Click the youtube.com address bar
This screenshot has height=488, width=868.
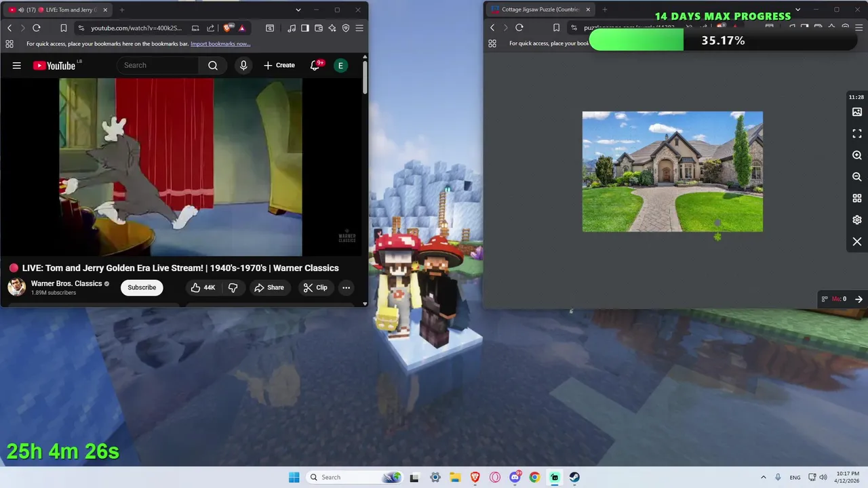click(136, 28)
